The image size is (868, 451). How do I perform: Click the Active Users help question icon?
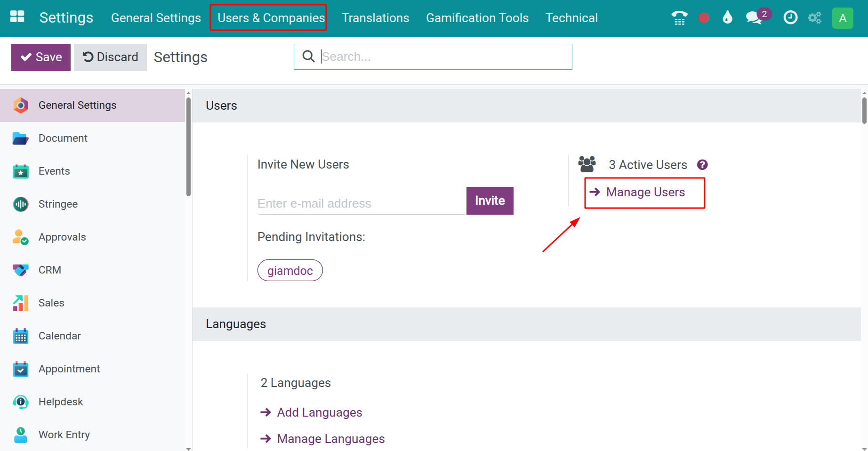[x=702, y=165]
